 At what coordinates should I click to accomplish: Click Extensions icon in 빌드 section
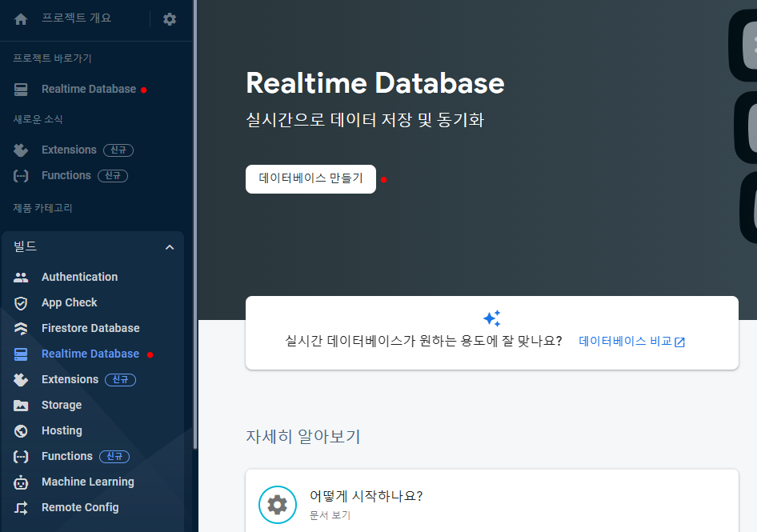click(21, 380)
